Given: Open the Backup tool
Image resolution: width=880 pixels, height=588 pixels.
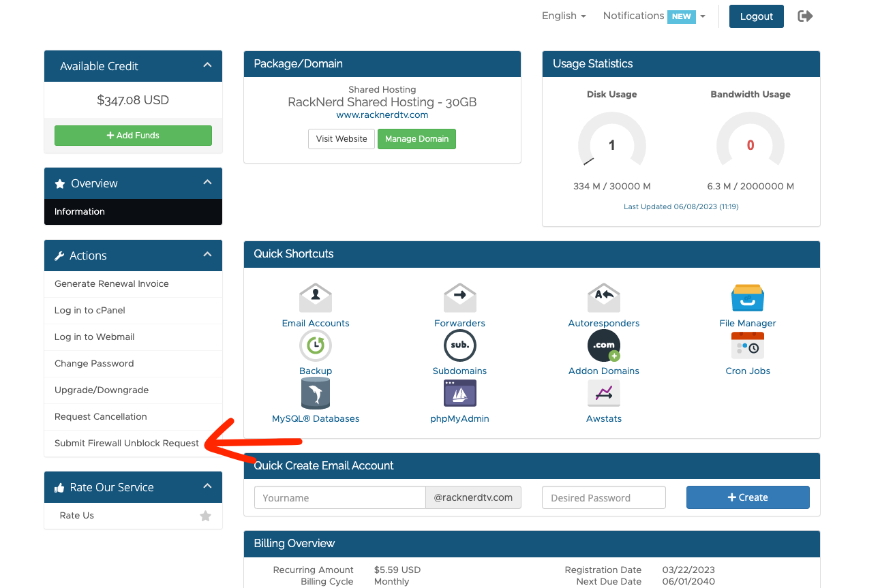Looking at the screenshot, I should pyautogui.click(x=315, y=345).
